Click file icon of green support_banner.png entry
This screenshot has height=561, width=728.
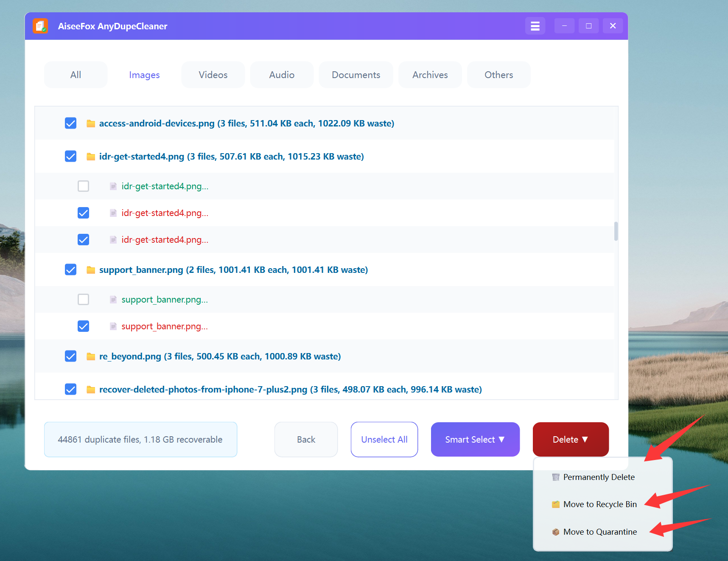pyautogui.click(x=113, y=300)
